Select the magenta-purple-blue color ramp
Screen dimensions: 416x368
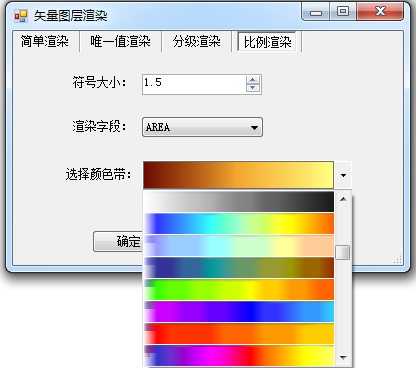pyautogui.click(x=239, y=311)
